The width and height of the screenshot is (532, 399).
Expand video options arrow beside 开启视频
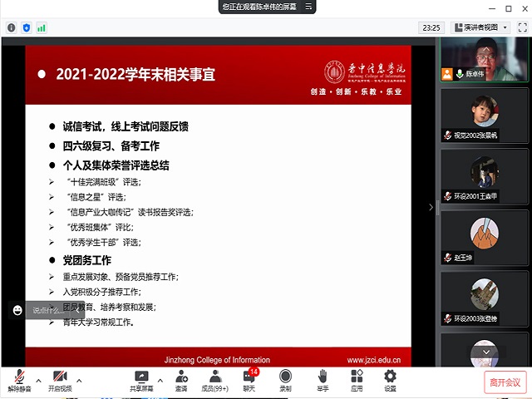tap(79, 381)
